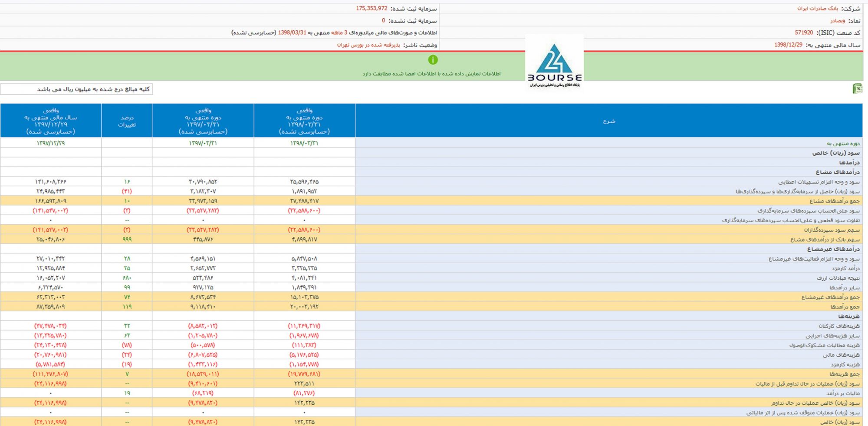Select row 'جمع درآمدها'
This screenshot has width=868, height=426.
431,307
